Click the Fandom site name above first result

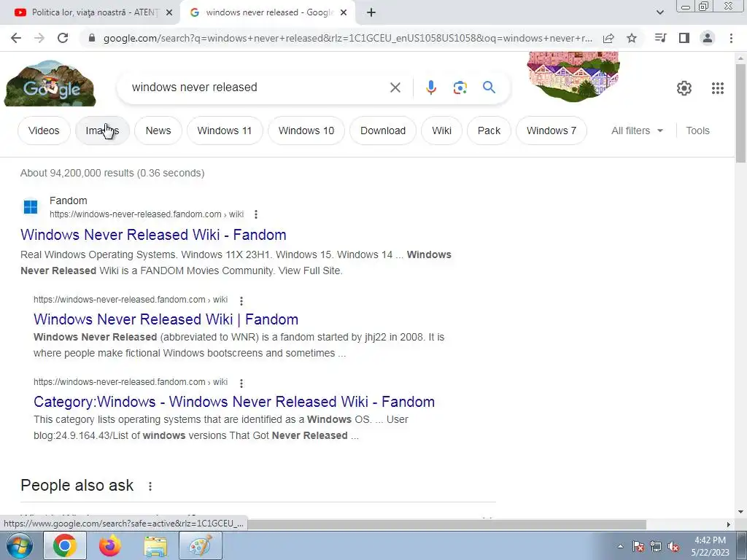[68, 201]
